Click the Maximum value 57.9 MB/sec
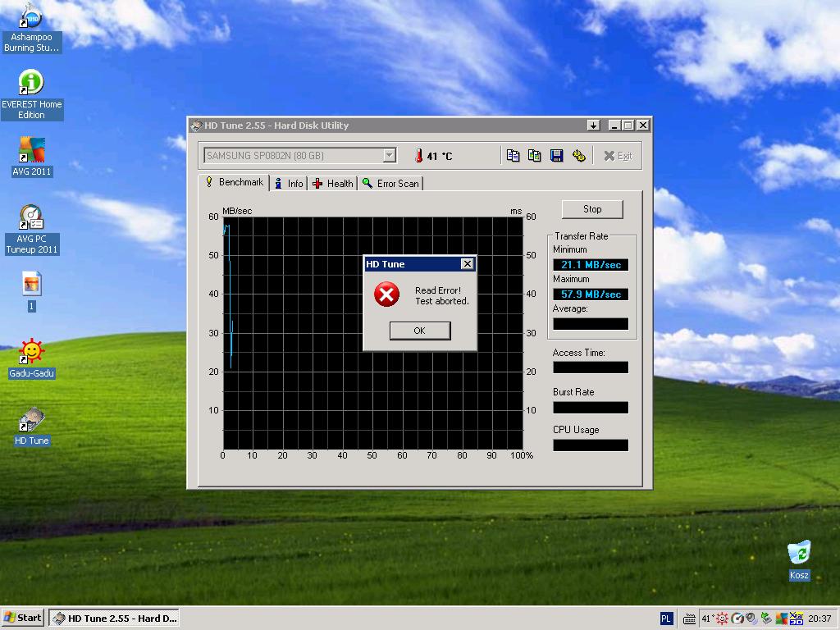Screen dimensions: 840x630 (x=591, y=294)
